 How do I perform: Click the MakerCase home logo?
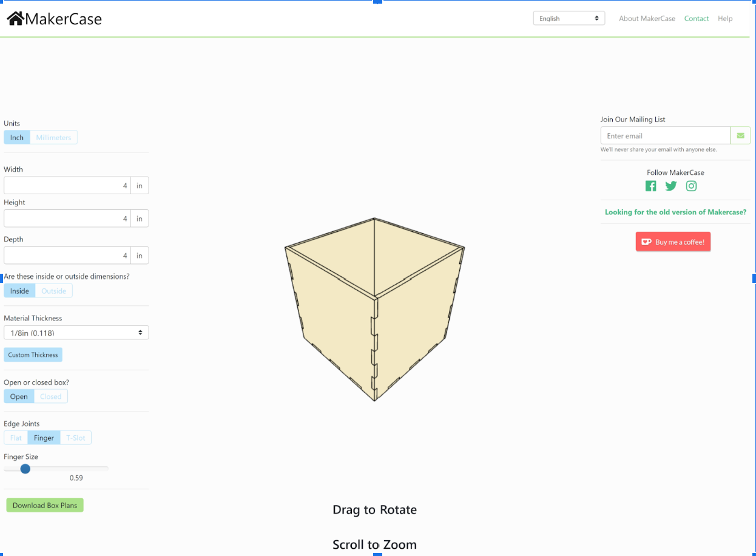pyautogui.click(x=53, y=18)
